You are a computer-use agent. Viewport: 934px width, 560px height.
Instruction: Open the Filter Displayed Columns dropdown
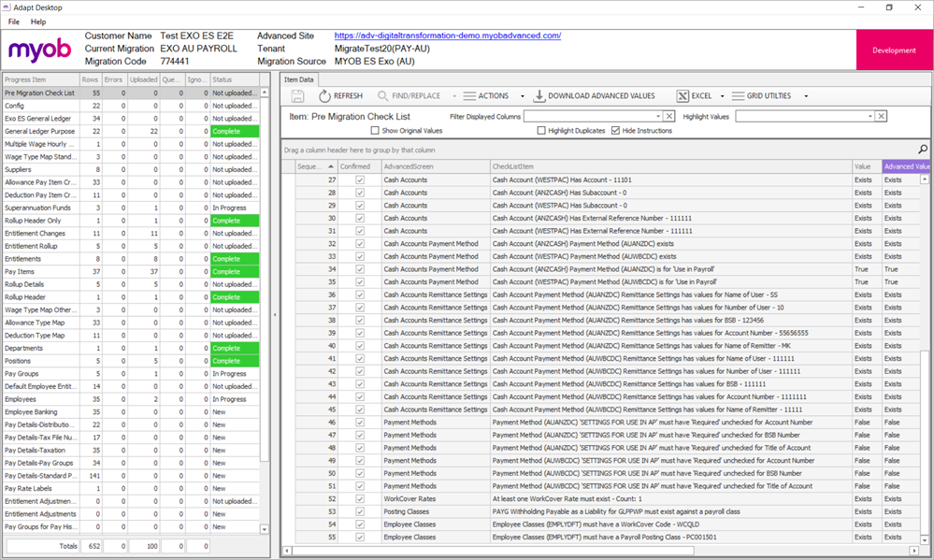click(x=658, y=116)
